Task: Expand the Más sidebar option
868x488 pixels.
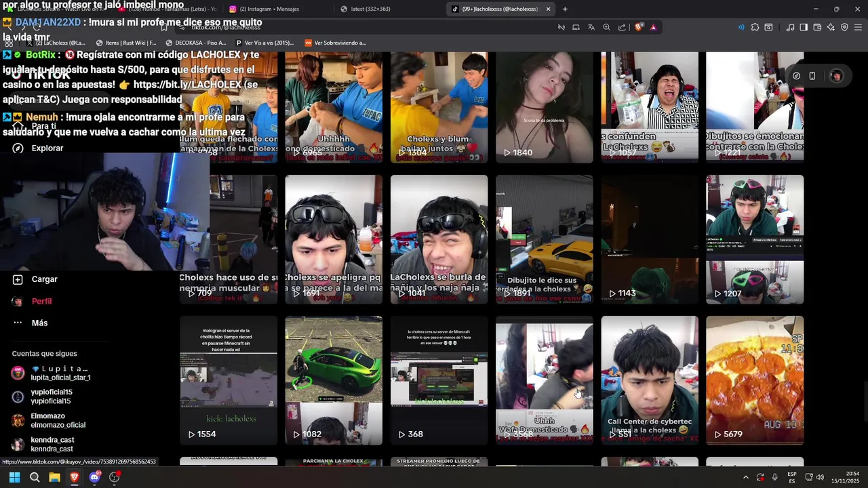Action: 39,323
